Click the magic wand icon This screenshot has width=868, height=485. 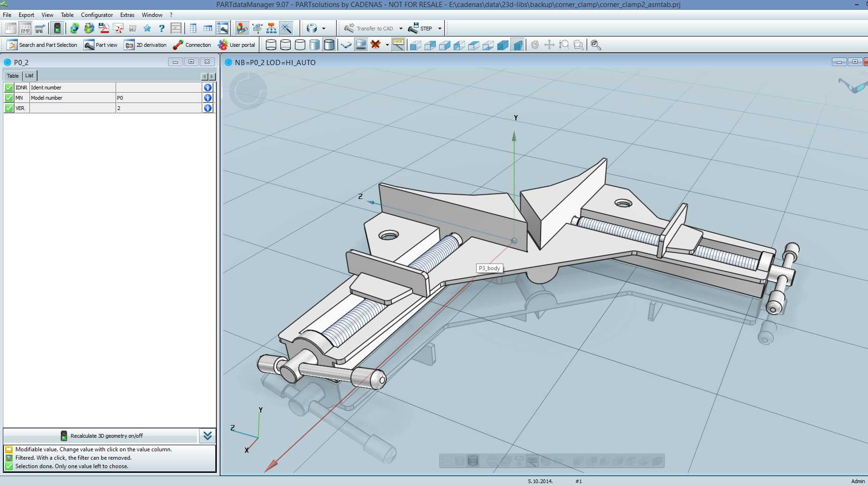[286, 29]
